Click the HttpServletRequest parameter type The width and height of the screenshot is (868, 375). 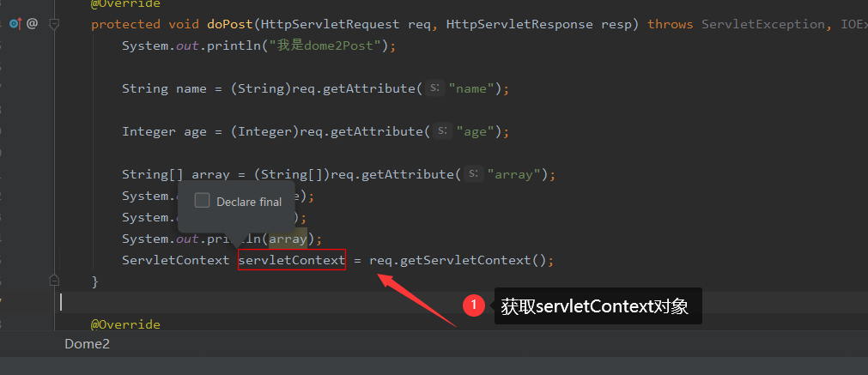click(331, 24)
